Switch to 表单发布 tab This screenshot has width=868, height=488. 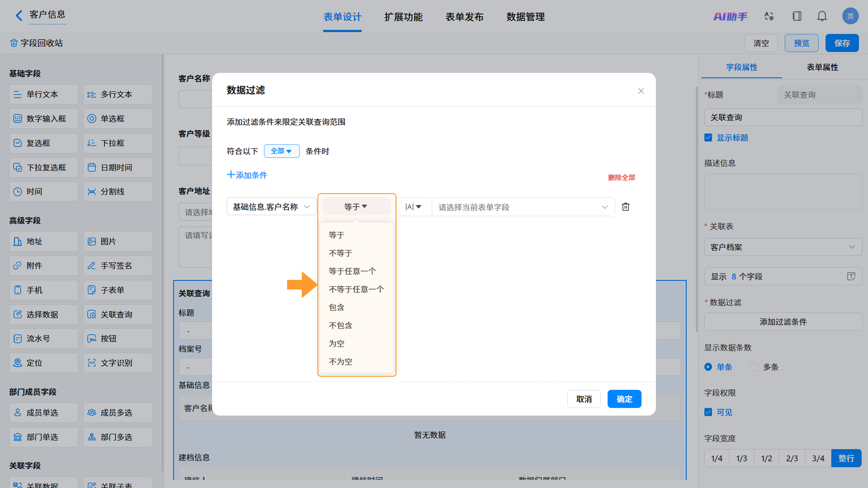pos(464,17)
